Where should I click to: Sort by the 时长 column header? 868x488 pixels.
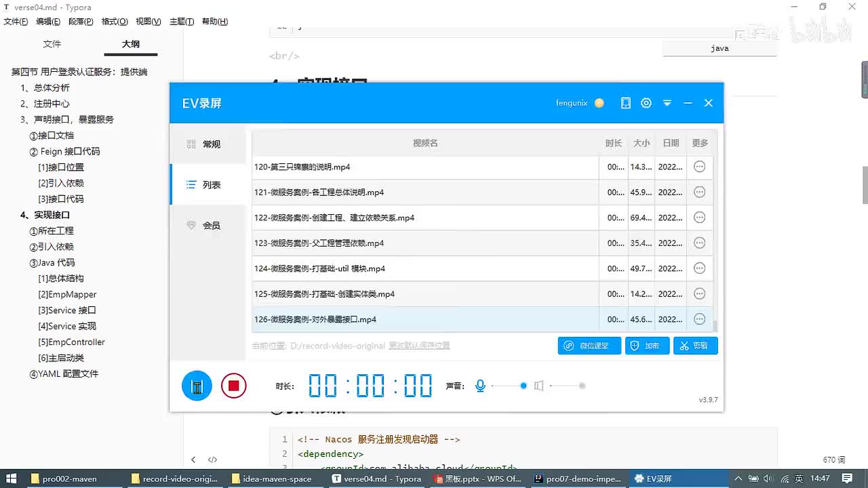coord(614,143)
